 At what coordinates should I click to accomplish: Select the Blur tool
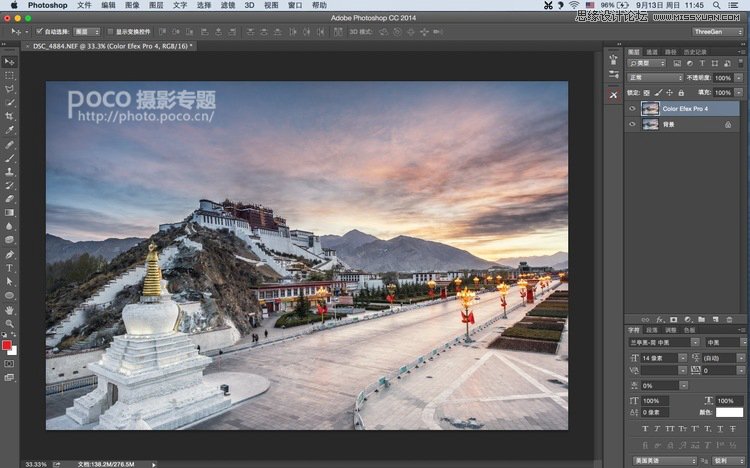tap(9, 226)
